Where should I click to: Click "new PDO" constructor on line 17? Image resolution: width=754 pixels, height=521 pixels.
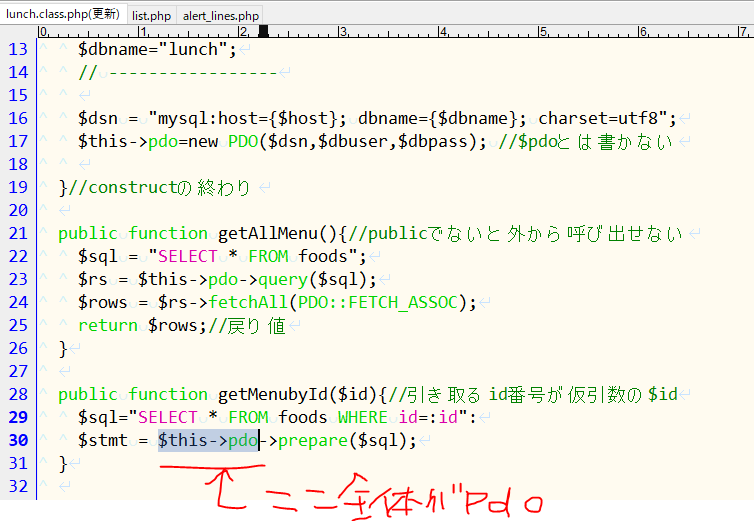(x=223, y=141)
